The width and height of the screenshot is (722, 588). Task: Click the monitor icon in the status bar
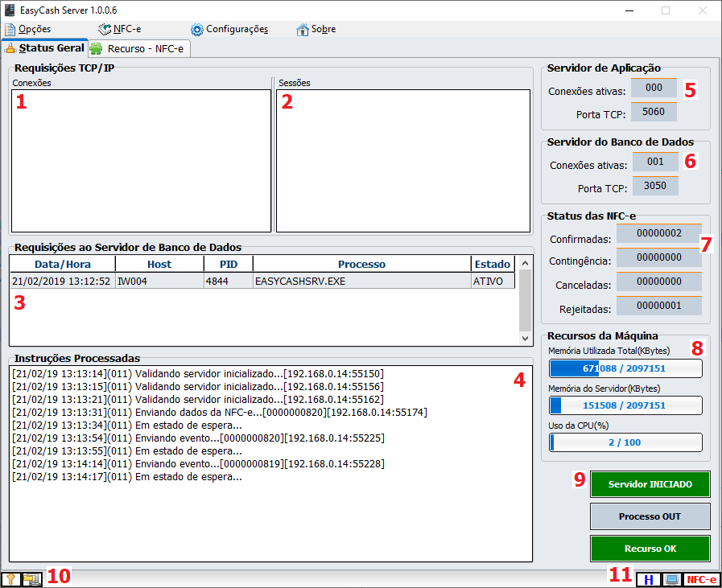[x=670, y=579]
